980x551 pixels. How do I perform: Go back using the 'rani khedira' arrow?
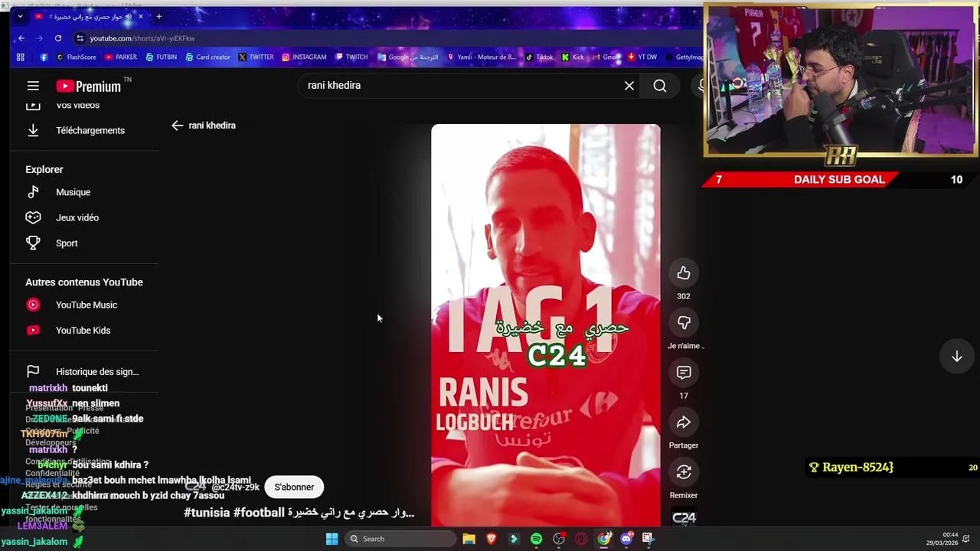tap(177, 126)
